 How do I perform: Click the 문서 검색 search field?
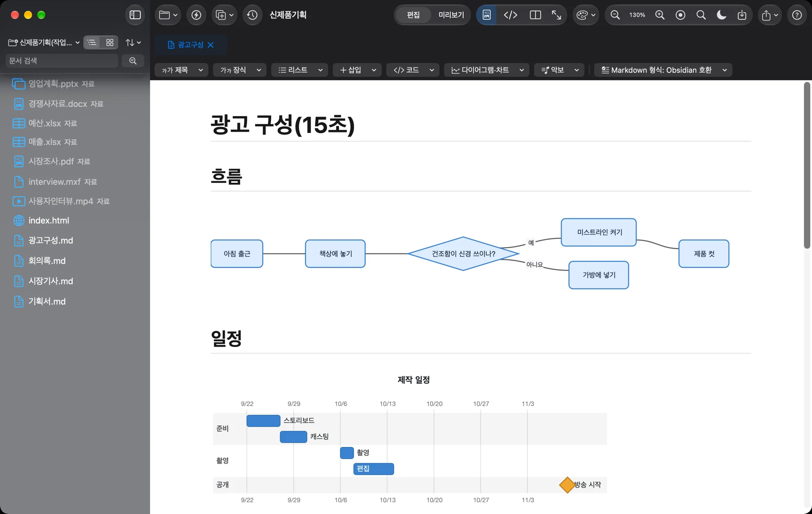(62, 61)
